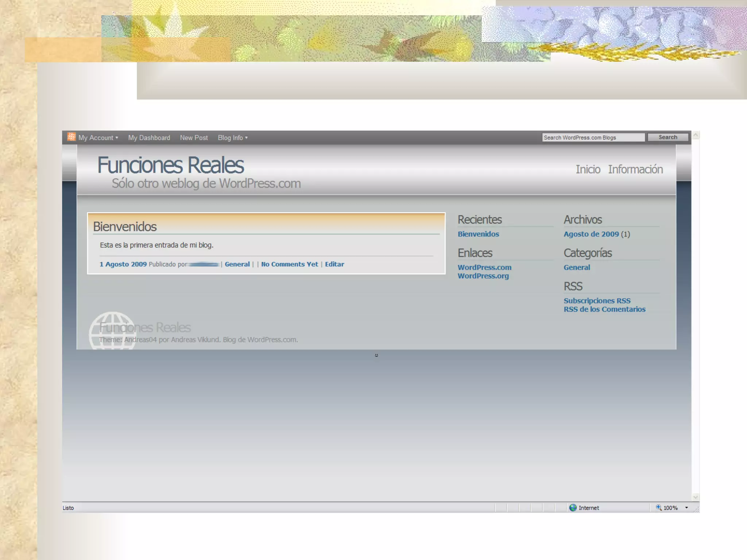Open the Agosto de 2009 archive link

pos(591,234)
